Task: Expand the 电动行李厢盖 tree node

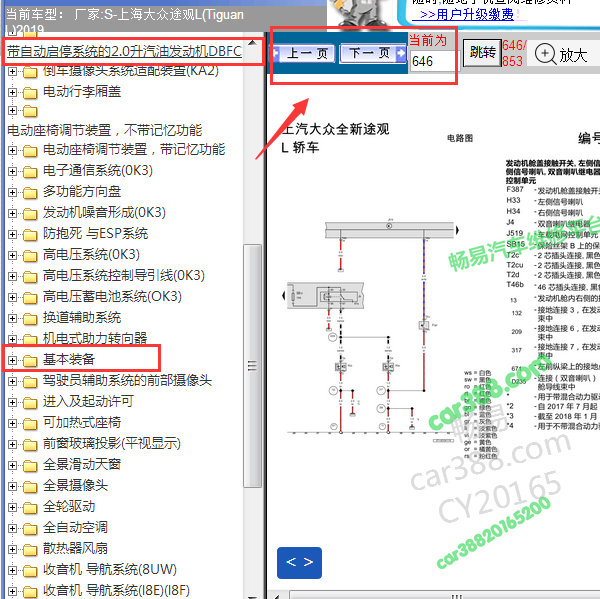Action: click(x=12, y=92)
